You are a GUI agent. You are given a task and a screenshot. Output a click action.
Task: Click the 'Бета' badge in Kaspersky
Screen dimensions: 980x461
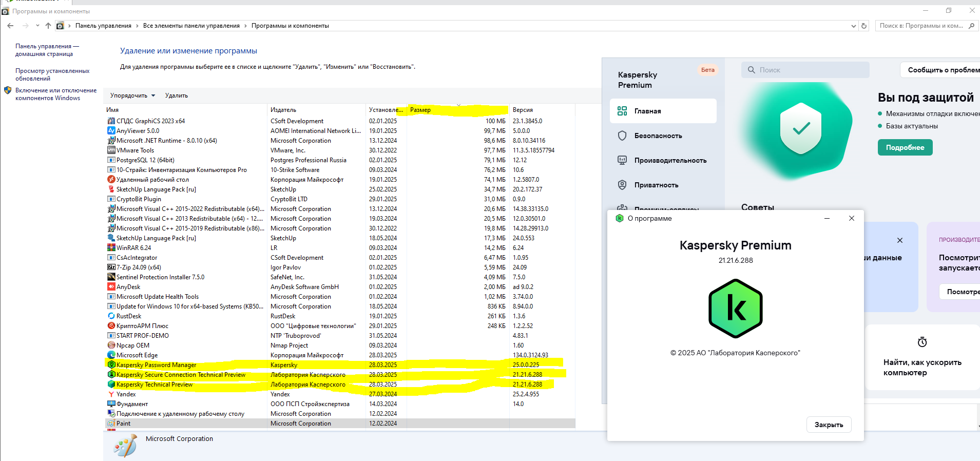tap(707, 70)
